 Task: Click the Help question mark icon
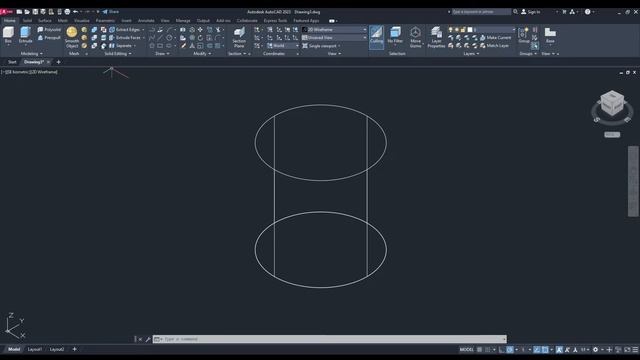point(587,12)
